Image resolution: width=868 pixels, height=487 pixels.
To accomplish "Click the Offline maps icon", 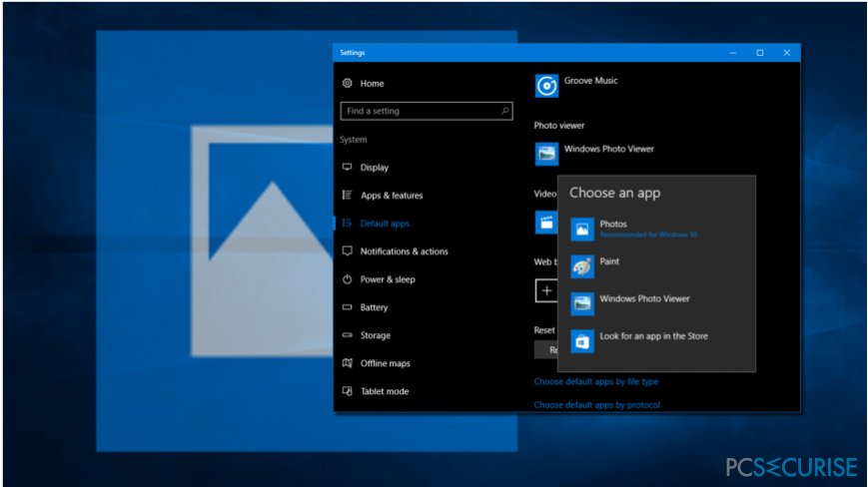I will (x=347, y=363).
